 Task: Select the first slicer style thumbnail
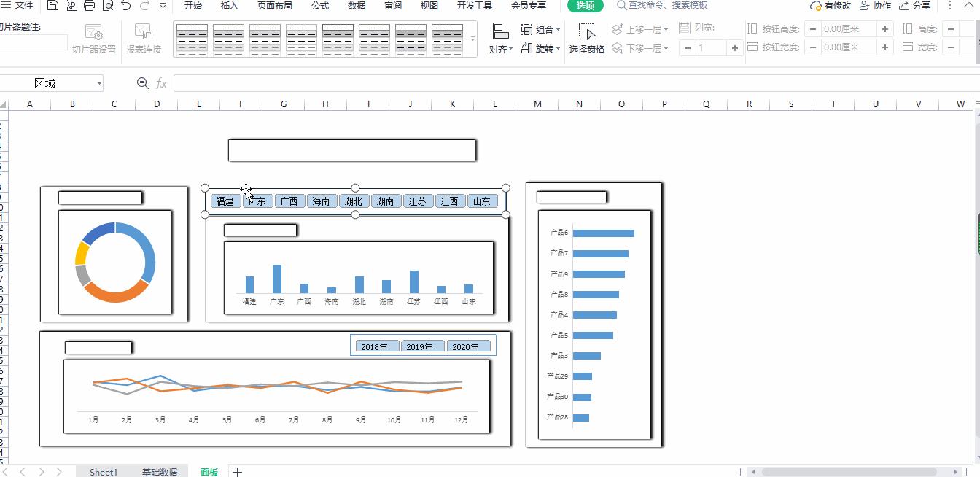pos(192,39)
